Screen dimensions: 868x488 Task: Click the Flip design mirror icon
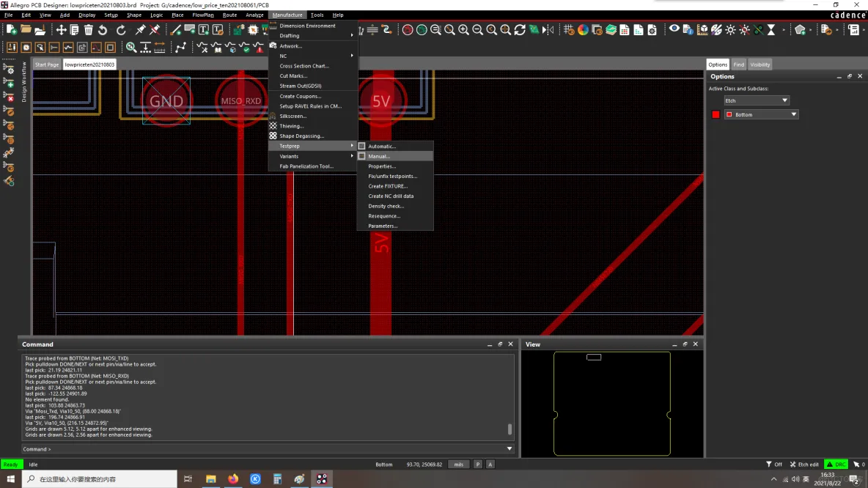click(x=548, y=30)
